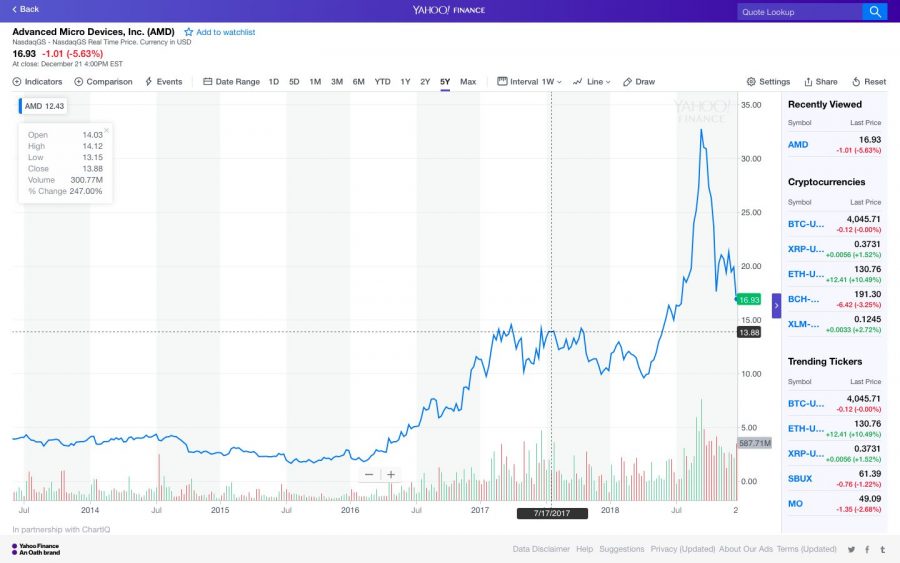The width and height of the screenshot is (900, 563).
Task: Reset the chart
Action: [869, 81]
